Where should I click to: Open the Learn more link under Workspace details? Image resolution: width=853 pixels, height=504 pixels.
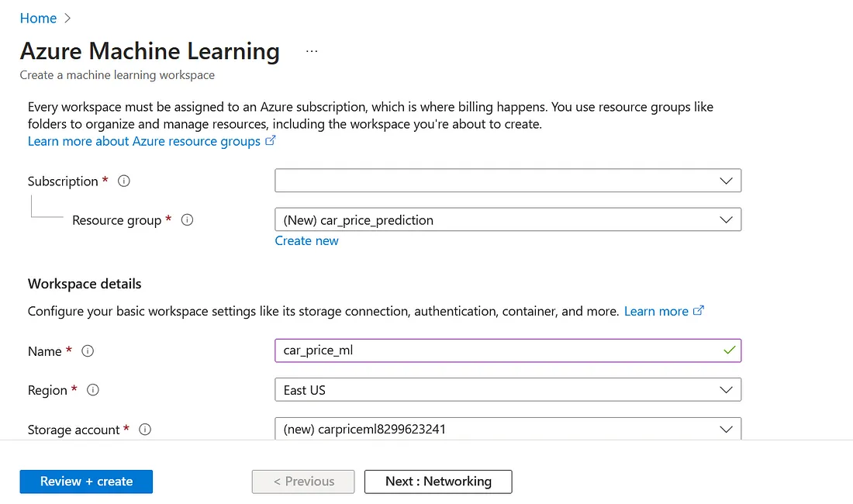(x=664, y=311)
